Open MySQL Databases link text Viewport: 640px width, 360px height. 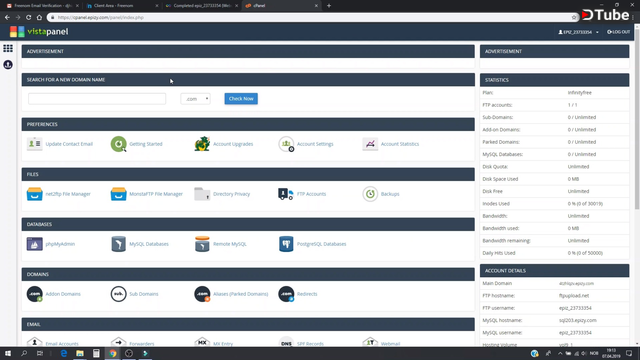pos(149,244)
